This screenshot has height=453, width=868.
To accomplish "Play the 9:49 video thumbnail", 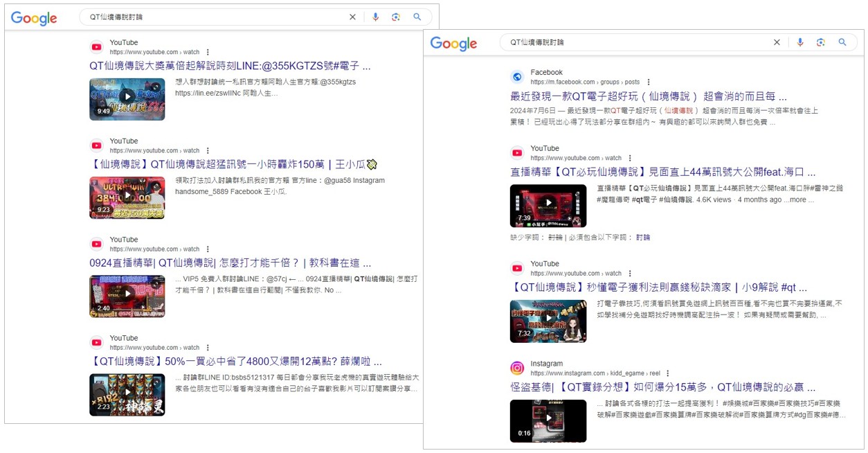I will click(x=127, y=99).
